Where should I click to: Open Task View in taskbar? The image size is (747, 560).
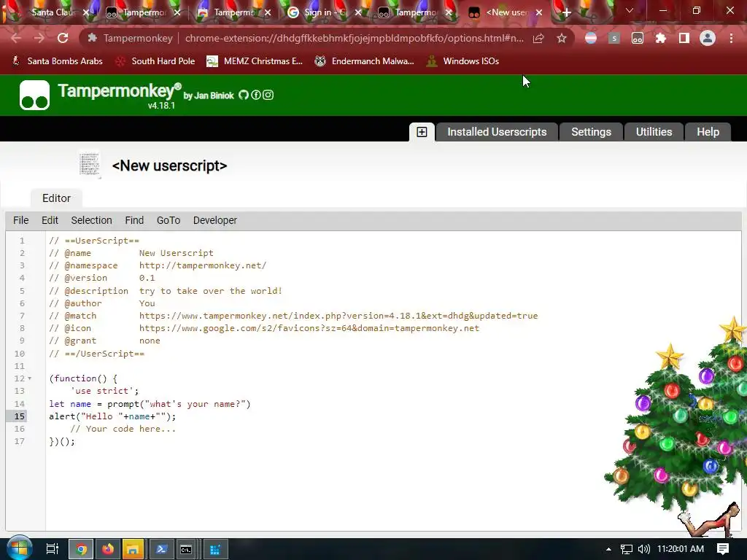52,549
